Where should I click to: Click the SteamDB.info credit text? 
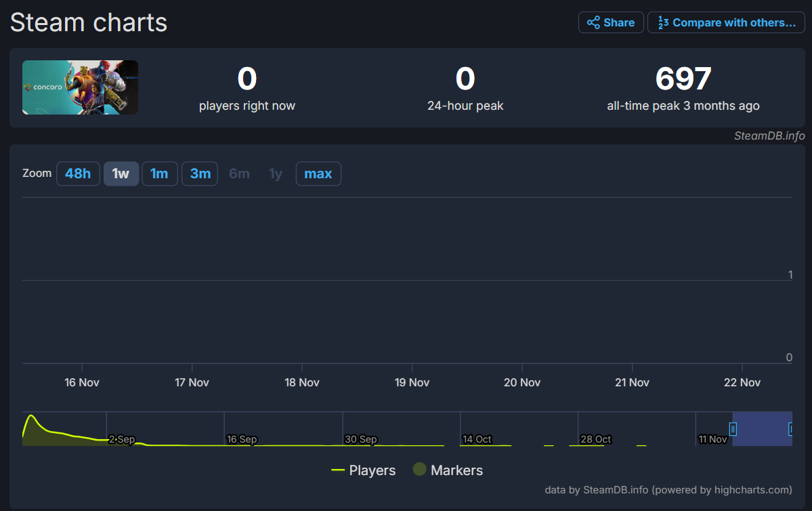point(769,136)
